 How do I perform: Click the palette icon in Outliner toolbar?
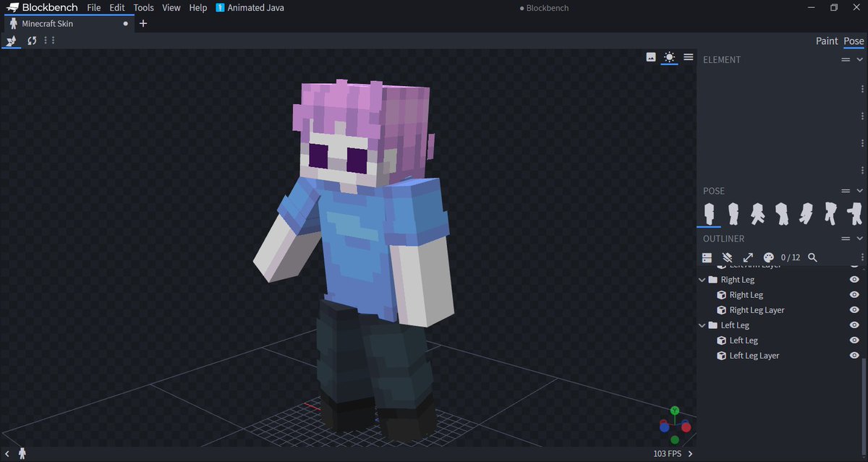[768, 257]
